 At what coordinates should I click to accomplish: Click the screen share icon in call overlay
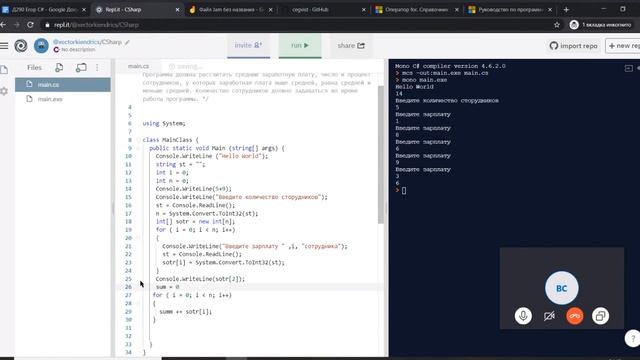[600, 316]
